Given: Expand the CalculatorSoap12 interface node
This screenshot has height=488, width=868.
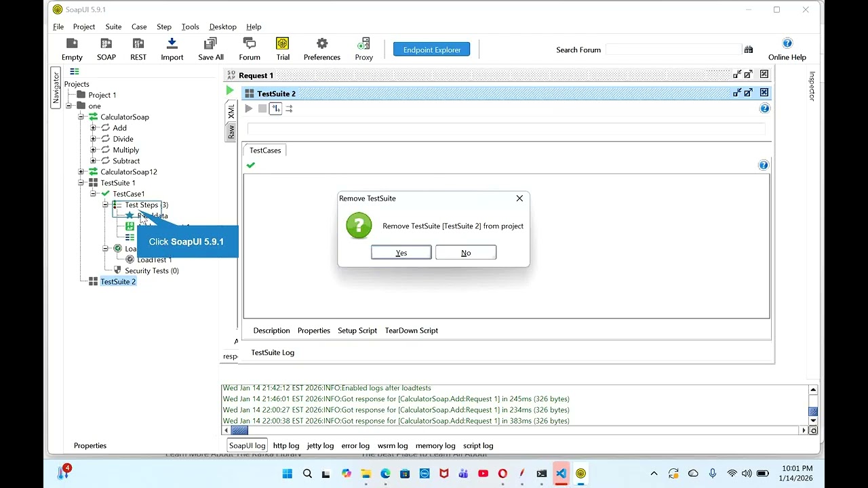Looking at the screenshot, I should coord(81,172).
